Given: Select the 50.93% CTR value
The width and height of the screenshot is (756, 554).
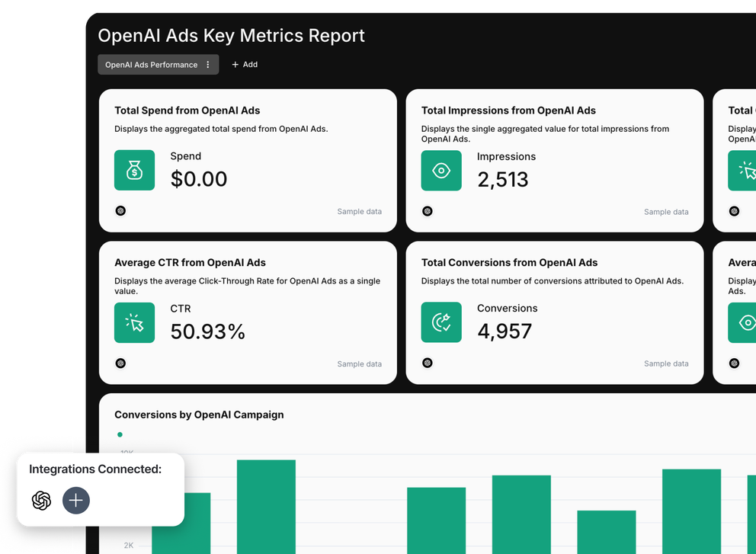Looking at the screenshot, I should click(208, 331).
